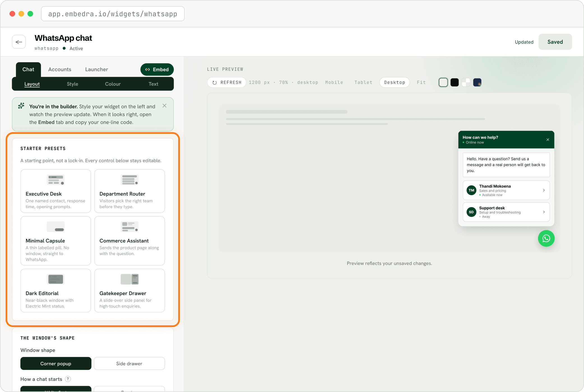
Task: Choose the checkered transparent background swatch
Action: (466, 82)
